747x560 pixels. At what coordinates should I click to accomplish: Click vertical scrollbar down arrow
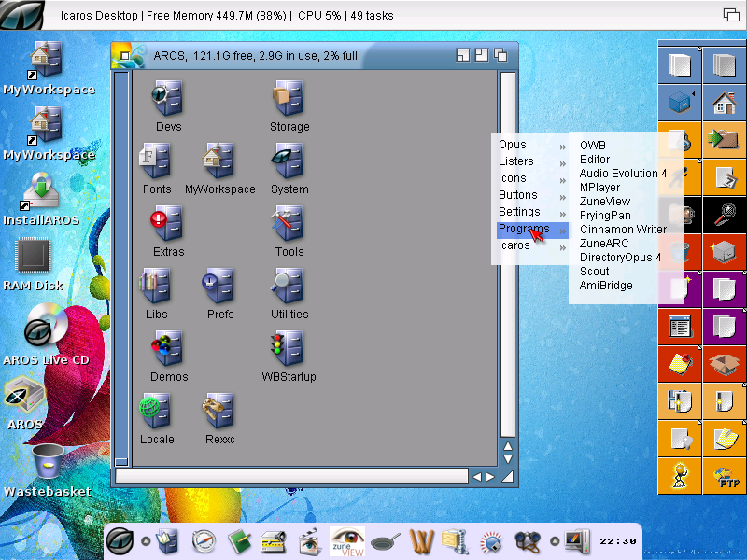(x=508, y=459)
